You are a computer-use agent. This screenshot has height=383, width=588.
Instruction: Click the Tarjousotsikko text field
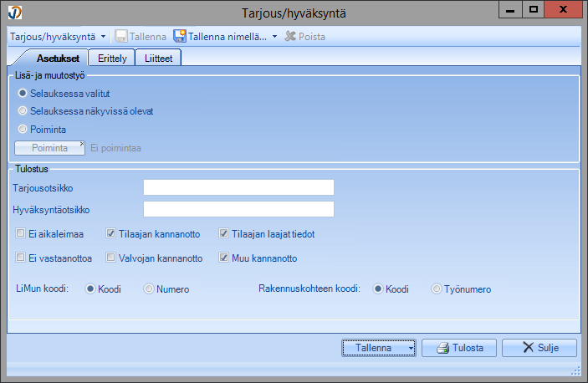point(238,187)
